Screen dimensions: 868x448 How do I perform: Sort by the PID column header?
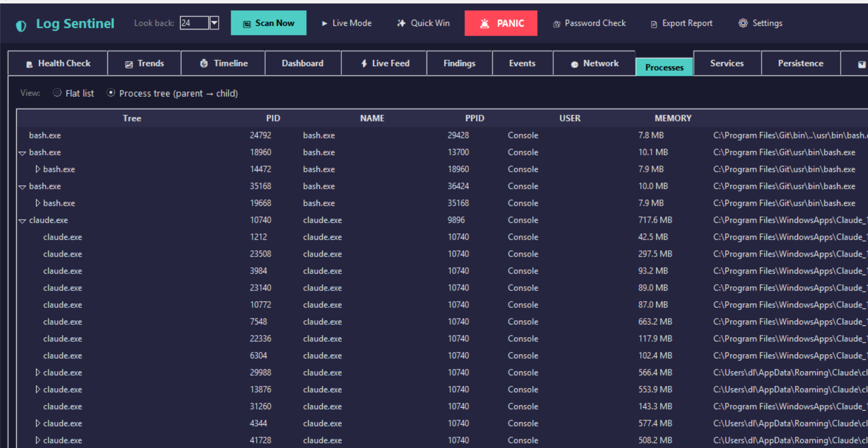tap(273, 118)
